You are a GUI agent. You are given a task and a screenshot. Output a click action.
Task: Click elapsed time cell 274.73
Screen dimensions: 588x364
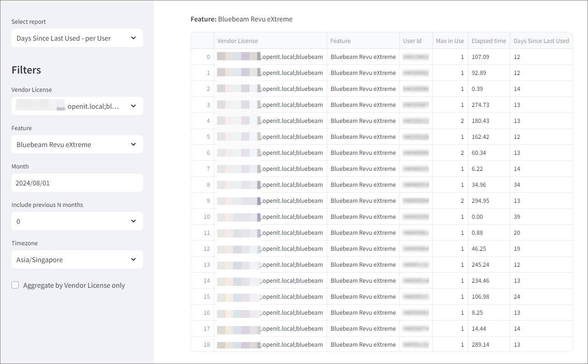480,105
